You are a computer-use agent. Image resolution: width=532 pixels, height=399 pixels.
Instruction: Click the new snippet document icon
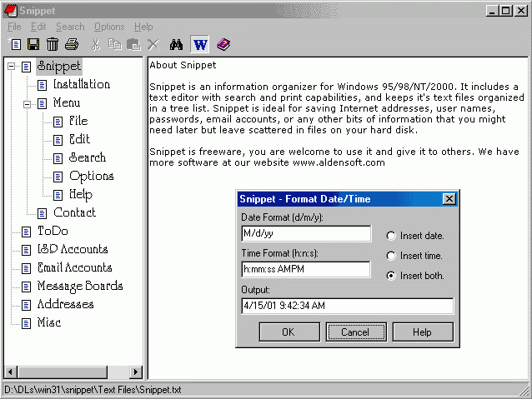[x=14, y=44]
